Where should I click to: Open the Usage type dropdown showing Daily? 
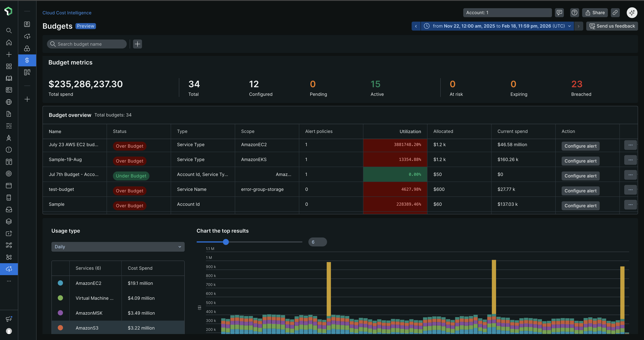(x=118, y=247)
